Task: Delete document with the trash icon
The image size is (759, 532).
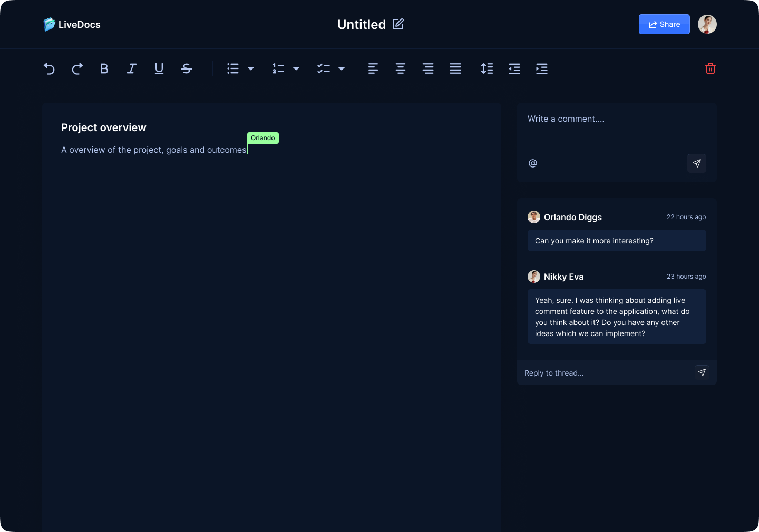Action: tap(711, 68)
